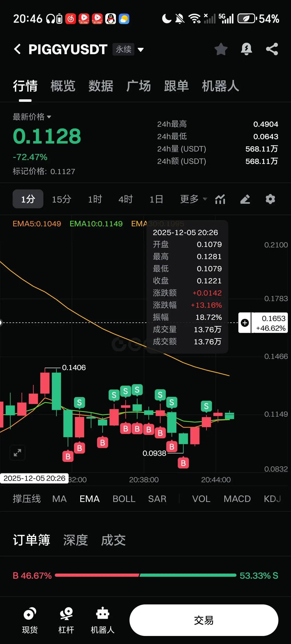Expand the 最新价格 price type dropdown
This screenshot has height=644, width=291.
32,117
